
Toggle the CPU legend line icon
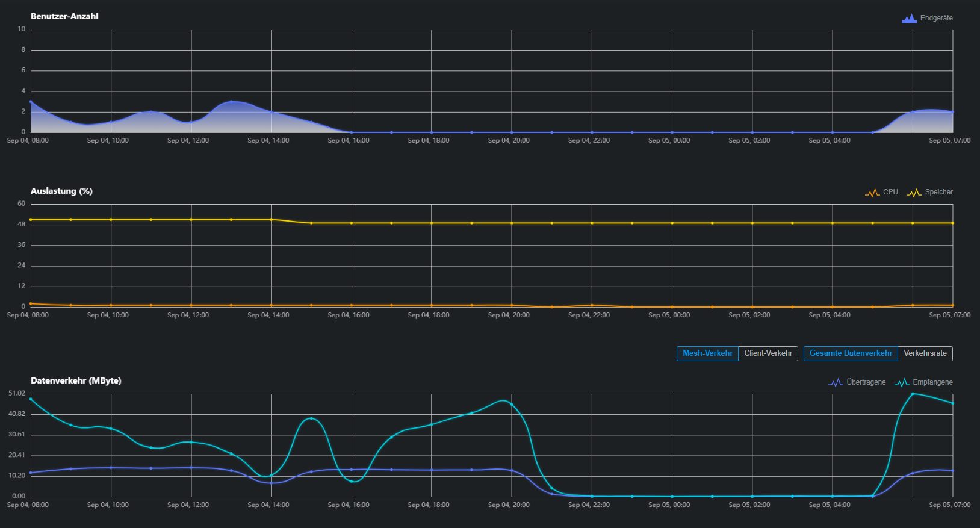pos(872,193)
